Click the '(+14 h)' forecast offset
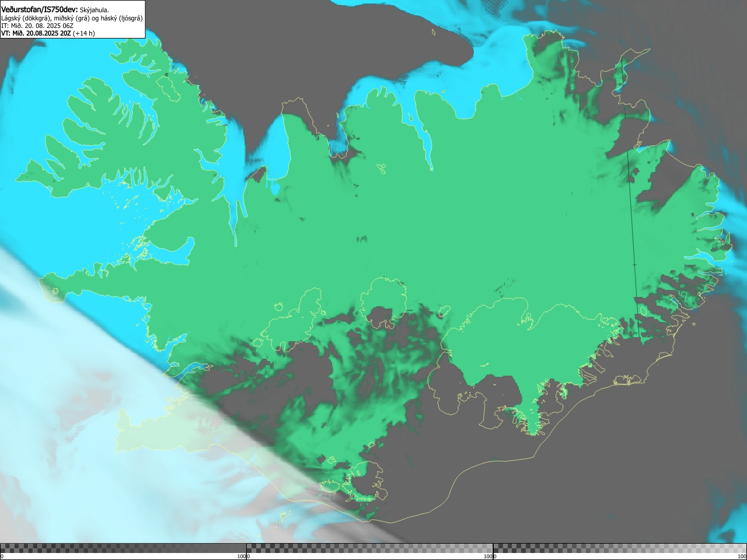The image size is (747, 560). [84, 33]
